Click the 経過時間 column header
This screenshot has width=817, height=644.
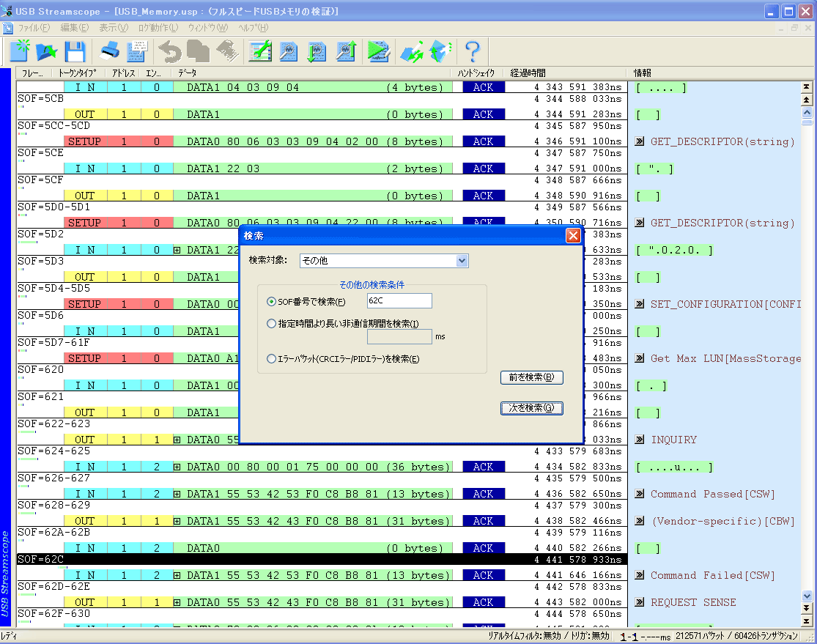tap(566, 73)
